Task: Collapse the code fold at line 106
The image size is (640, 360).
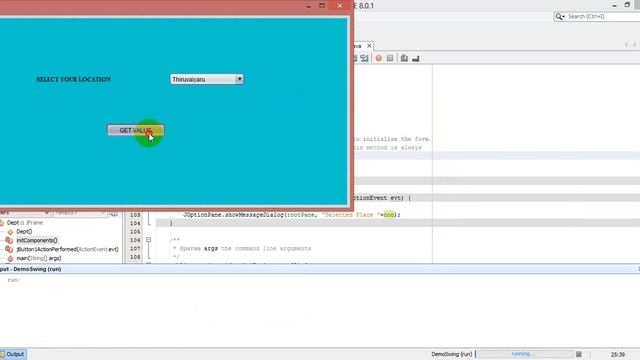Action: (x=149, y=240)
